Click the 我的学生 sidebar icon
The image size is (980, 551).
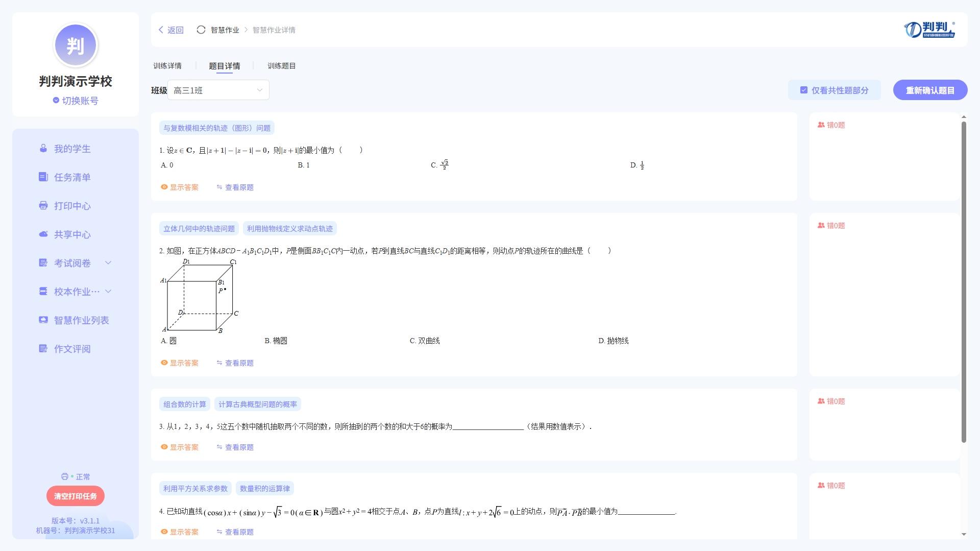click(x=43, y=149)
